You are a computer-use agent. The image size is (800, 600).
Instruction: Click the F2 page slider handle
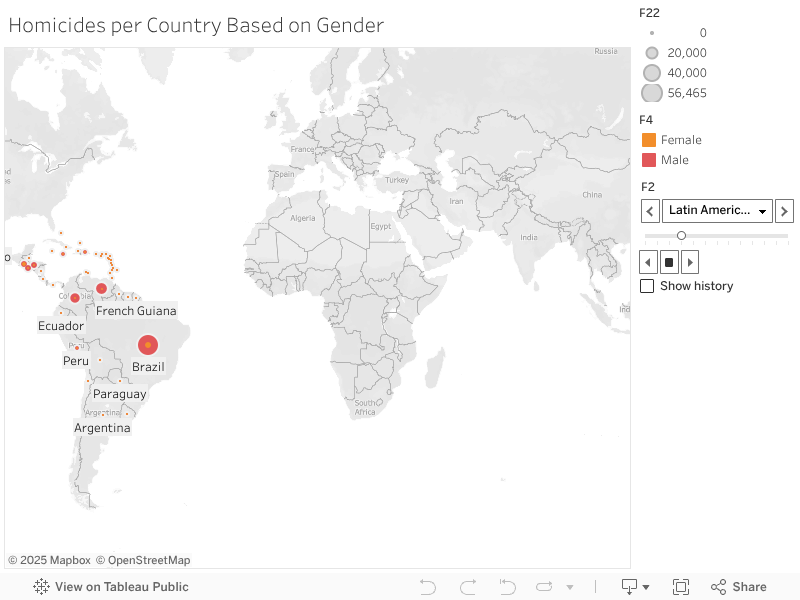(681, 236)
